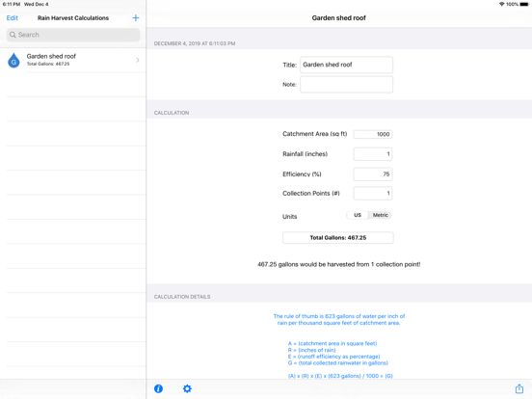Click the CALCULATION DETAILS section header
Screen dimensions: 532x399
[182, 297]
